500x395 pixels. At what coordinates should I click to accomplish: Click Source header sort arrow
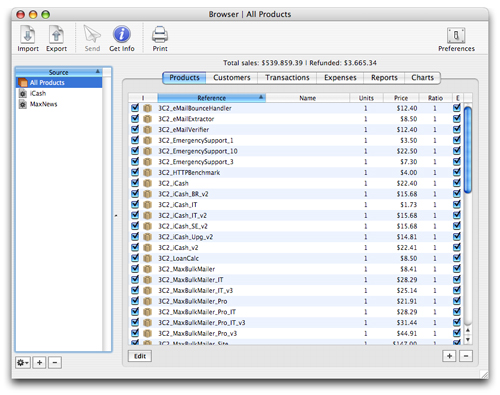98,71
